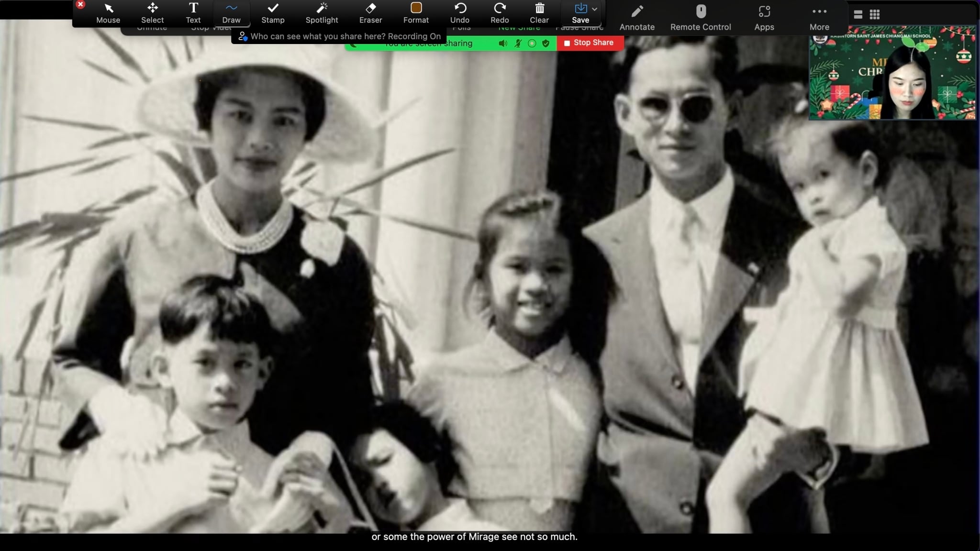Choose the Eraser tool
The width and height of the screenshot is (980, 551).
tap(370, 13)
